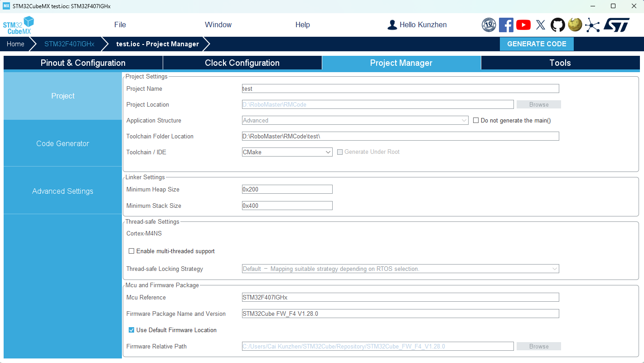Open the 10th anniversary badge icon
644x363 pixels.
489,25
